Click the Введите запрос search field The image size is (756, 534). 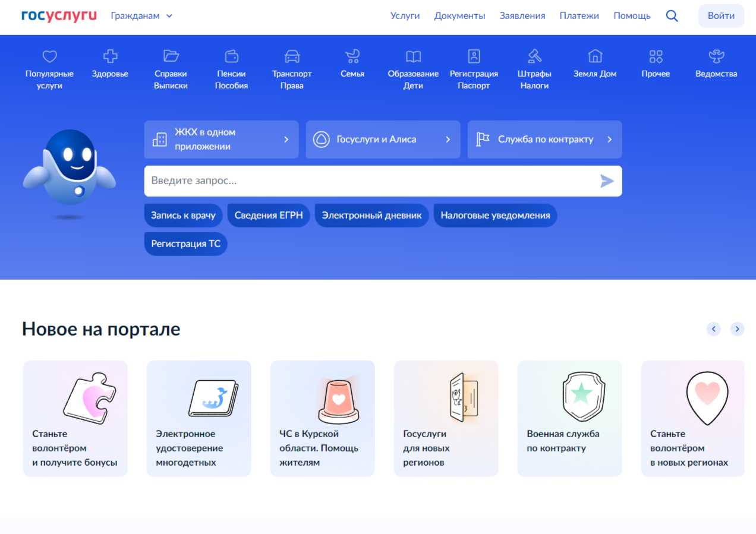tap(368, 181)
